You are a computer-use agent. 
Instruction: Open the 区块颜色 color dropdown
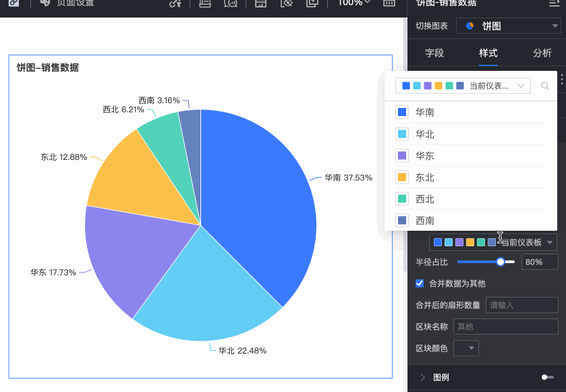[465, 348]
